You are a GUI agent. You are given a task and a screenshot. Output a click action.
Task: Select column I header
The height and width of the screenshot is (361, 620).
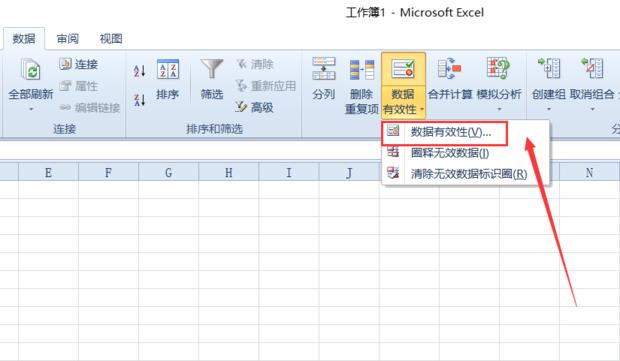point(289,172)
